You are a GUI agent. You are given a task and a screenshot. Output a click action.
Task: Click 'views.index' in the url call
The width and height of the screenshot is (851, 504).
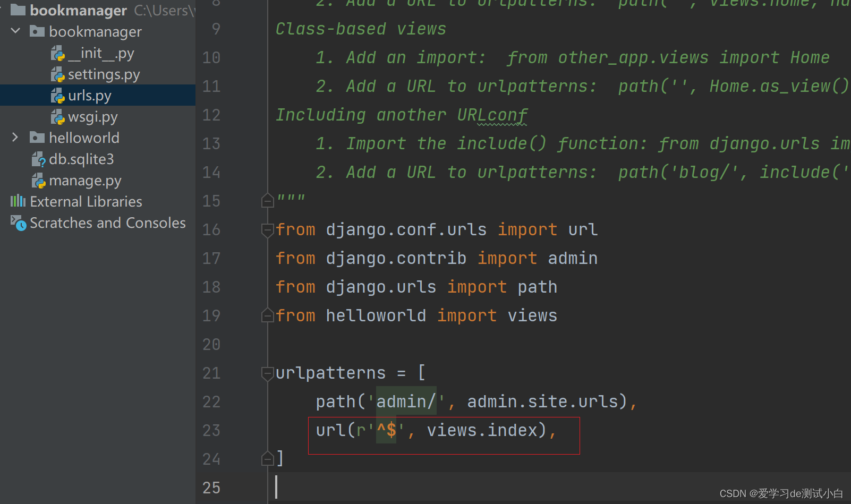click(482, 430)
